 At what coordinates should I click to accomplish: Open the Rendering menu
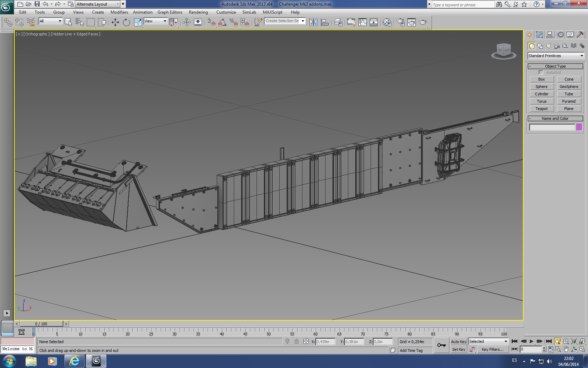pyautogui.click(x=198, y=12)
